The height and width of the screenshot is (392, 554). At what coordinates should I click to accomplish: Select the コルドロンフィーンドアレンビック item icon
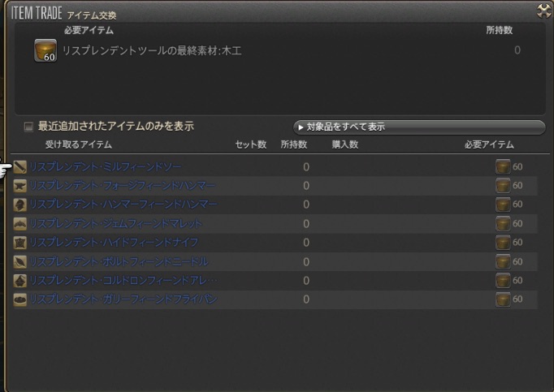(x=20, y=280)
